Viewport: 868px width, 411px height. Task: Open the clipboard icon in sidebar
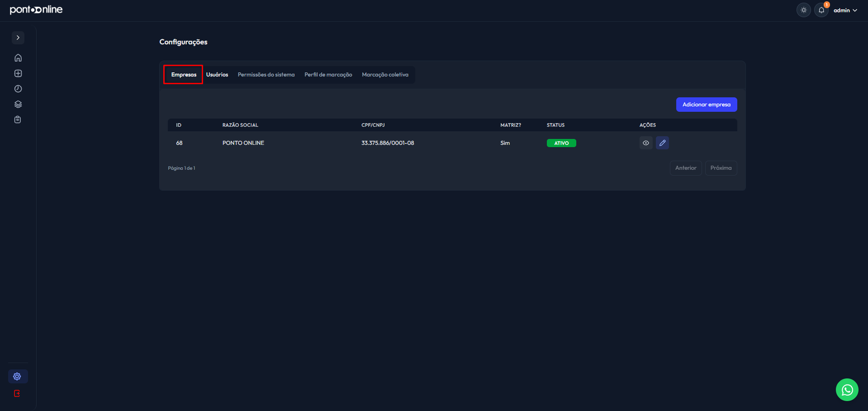(x=18, y=119)
